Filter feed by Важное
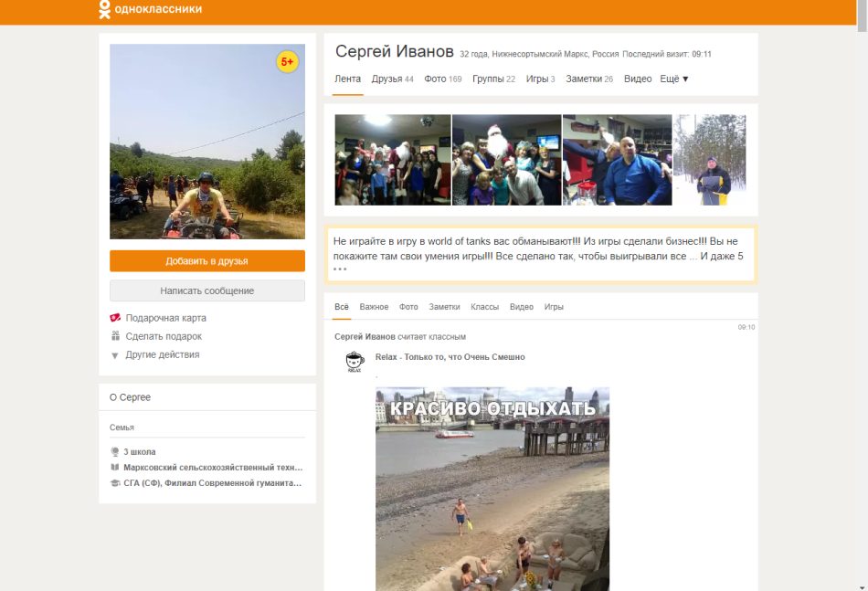The width and height of the screenshot is (868, 591). 374,307
